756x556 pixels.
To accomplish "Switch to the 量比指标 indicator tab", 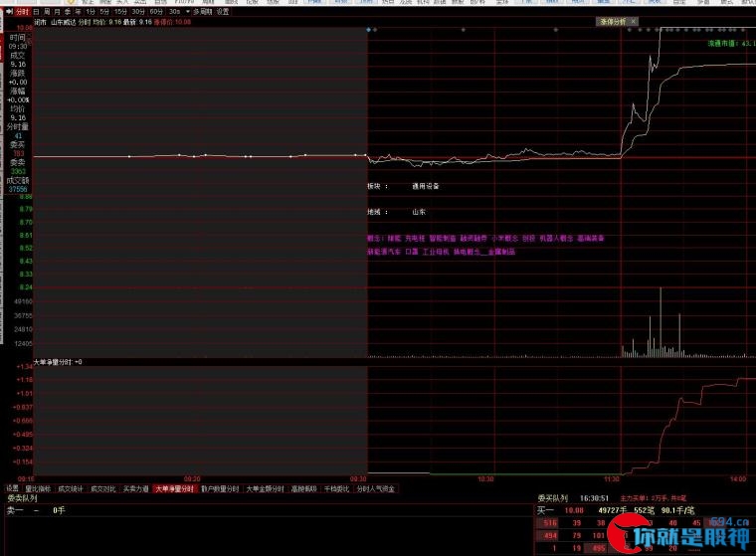I will (x=38, y=489).
